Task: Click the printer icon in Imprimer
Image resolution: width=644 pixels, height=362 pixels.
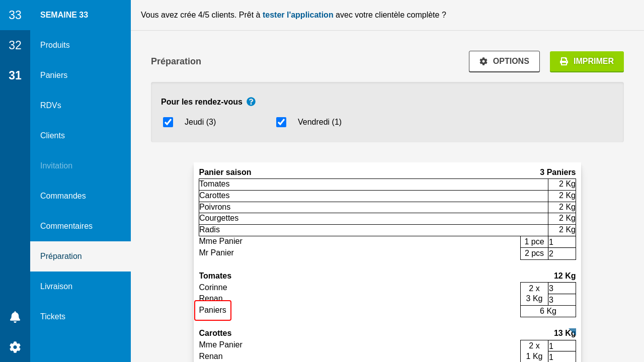Action: [564, 61]
